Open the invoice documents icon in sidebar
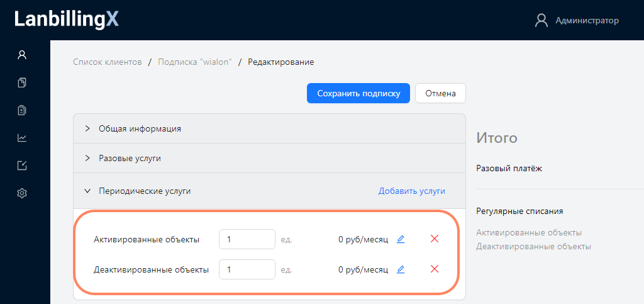 (22, 110)
